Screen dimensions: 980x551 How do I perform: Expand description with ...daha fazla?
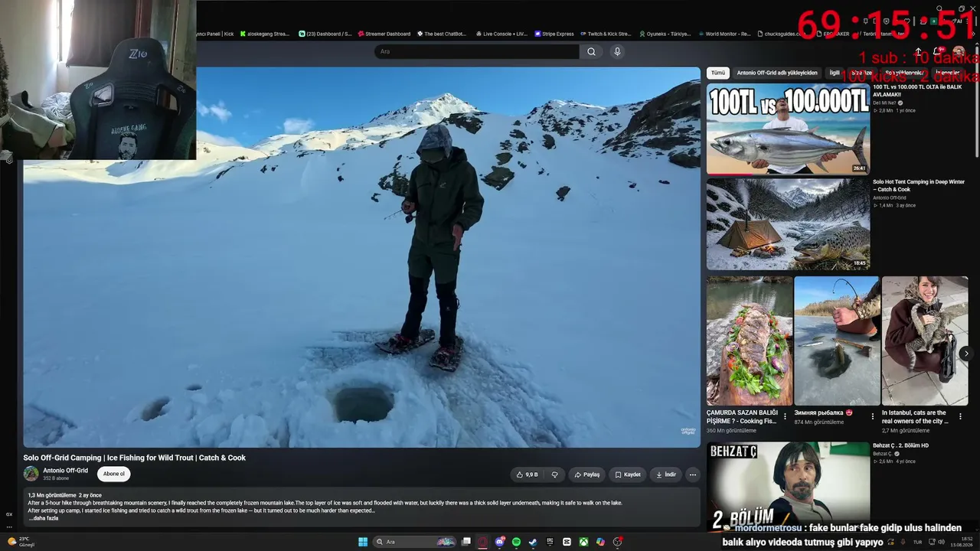click(44, 518)
